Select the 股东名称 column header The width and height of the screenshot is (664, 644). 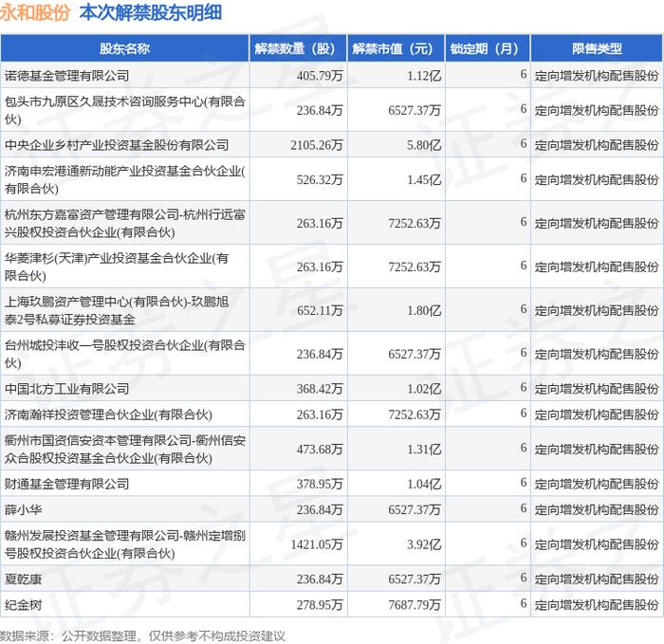pyautogui.click(x=125, y=48)
